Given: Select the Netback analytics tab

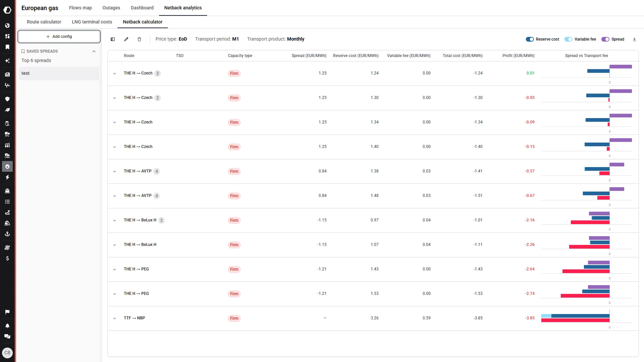Looking at the screenshot, I should pos(183,8).
